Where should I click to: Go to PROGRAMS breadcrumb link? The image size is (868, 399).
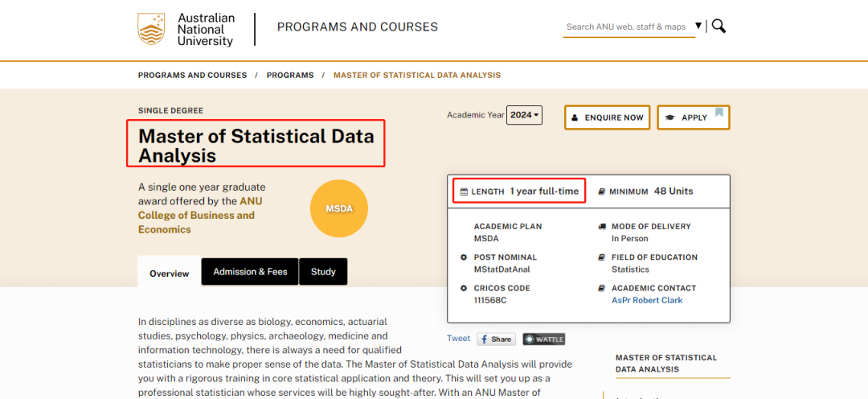tap(290, 75)
